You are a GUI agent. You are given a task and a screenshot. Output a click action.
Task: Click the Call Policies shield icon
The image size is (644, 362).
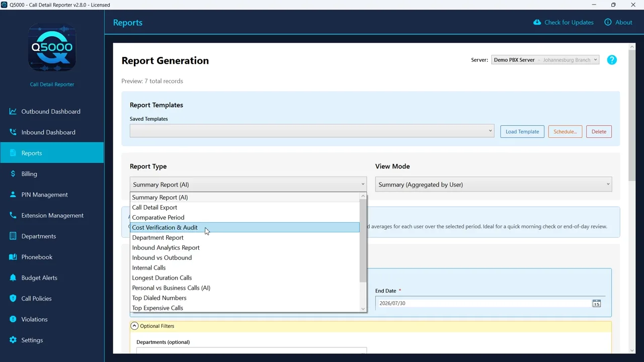(13, 299)
